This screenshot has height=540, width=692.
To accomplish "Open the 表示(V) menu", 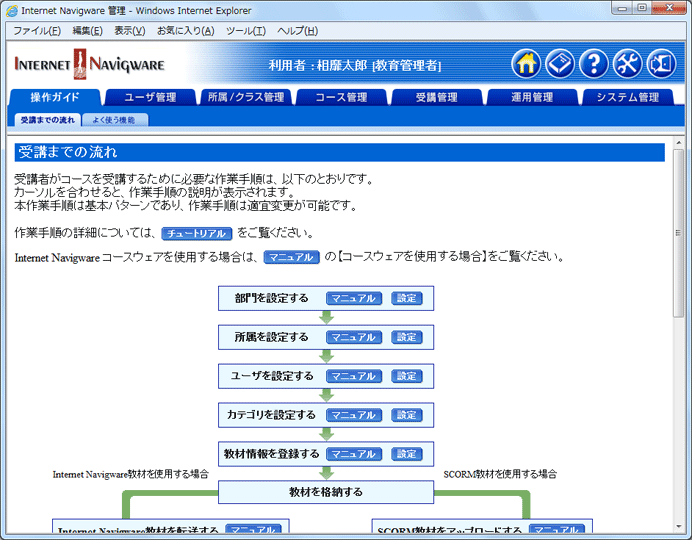I will 130,31.
